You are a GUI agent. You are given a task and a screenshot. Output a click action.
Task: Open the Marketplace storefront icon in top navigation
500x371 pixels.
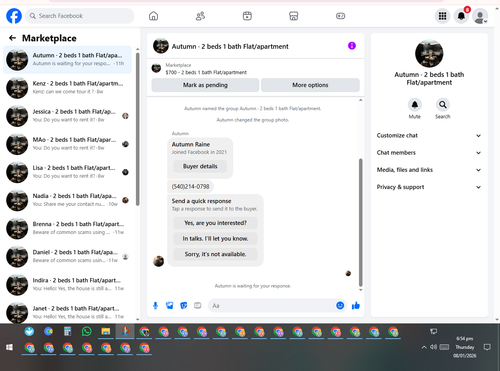coord(294,16)
